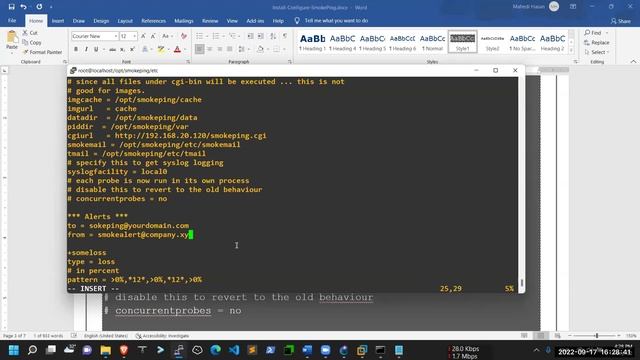Click the Share button

(x=620, y=21)
